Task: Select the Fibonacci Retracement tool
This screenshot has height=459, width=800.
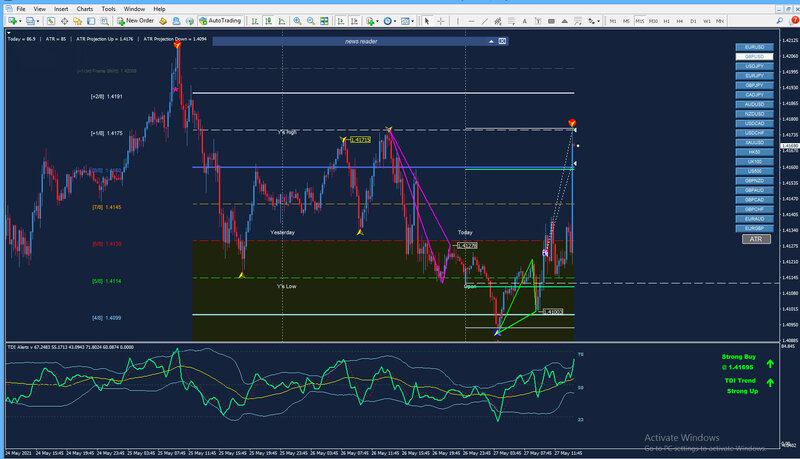Action: point(511,21)
